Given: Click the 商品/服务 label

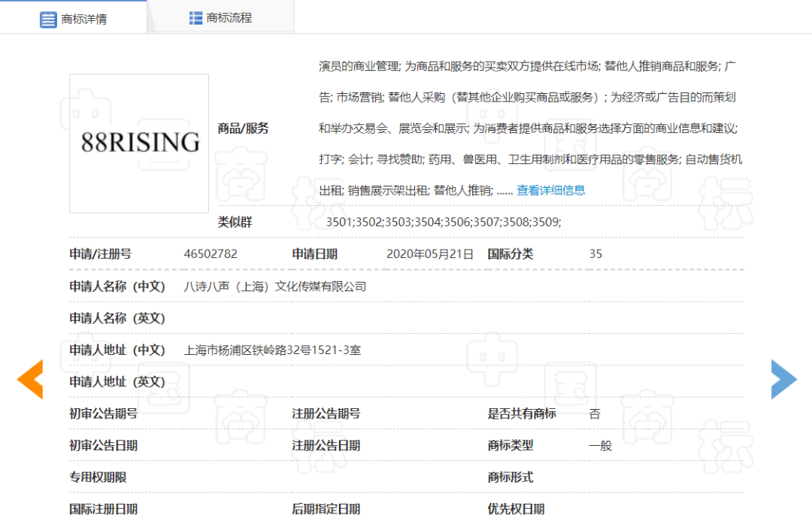Looking at the screenshot, I should [243, 129].
